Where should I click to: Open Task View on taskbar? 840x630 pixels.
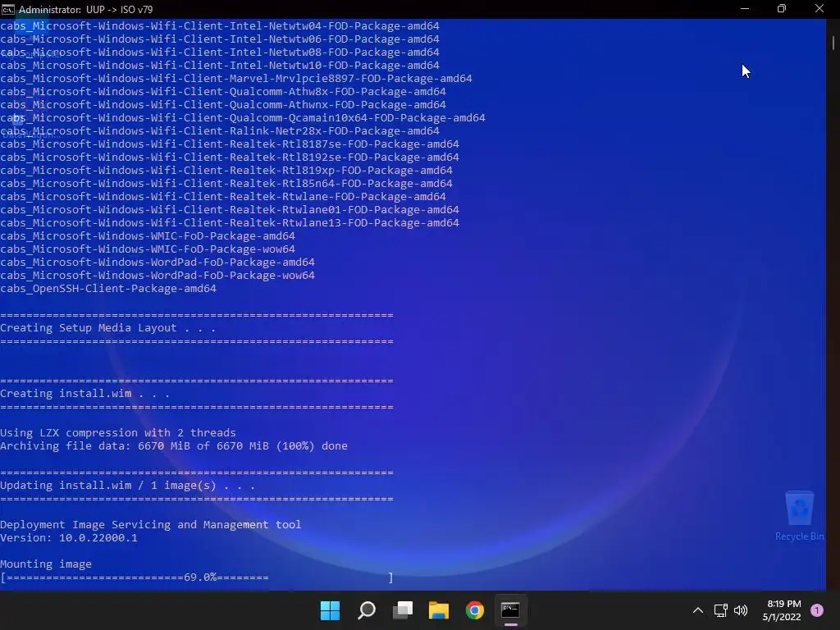(x=402, y=610)
